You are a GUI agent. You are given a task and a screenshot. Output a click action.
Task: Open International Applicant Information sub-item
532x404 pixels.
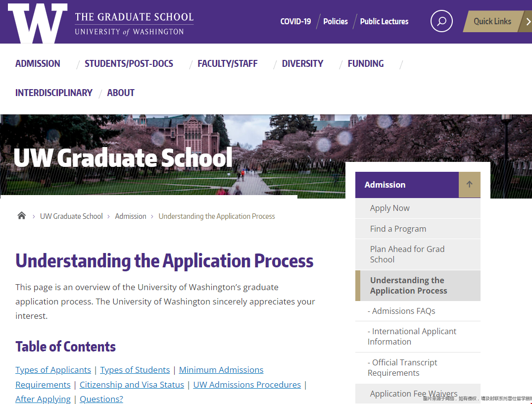pyautogui.click(x=418, y=337)
